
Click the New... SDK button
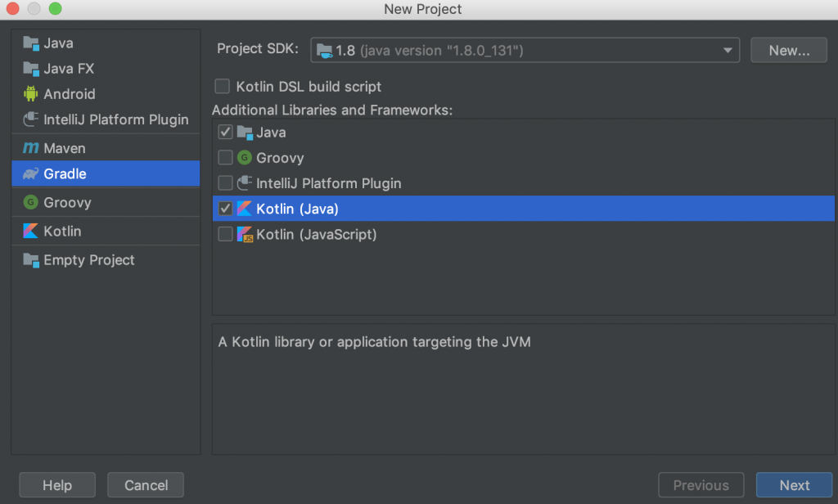click(x=789, y=51)
